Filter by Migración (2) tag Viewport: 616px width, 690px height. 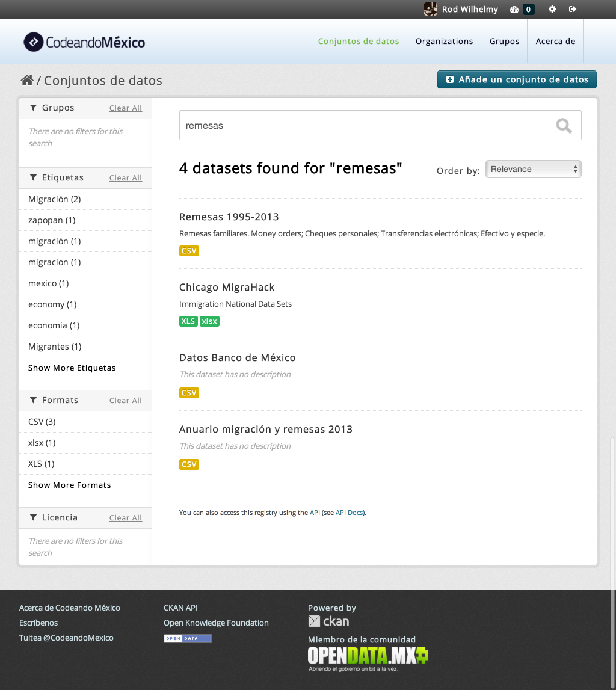click(55, 199)
